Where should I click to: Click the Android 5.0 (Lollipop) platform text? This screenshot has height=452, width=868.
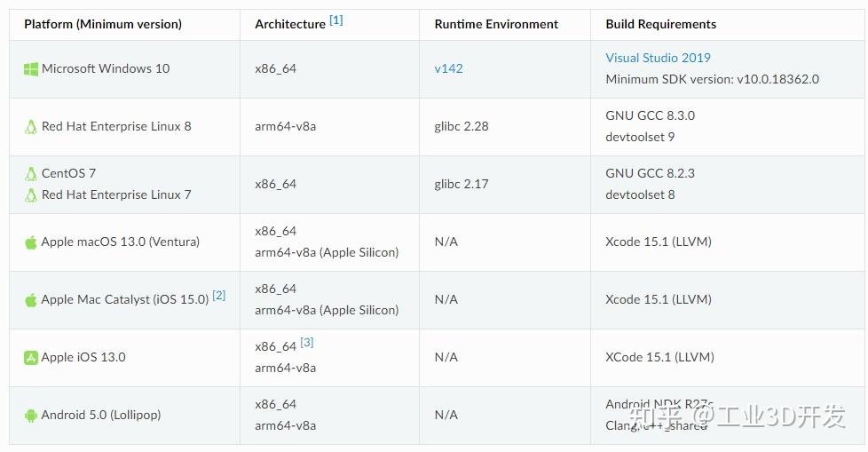pos(101,415)
